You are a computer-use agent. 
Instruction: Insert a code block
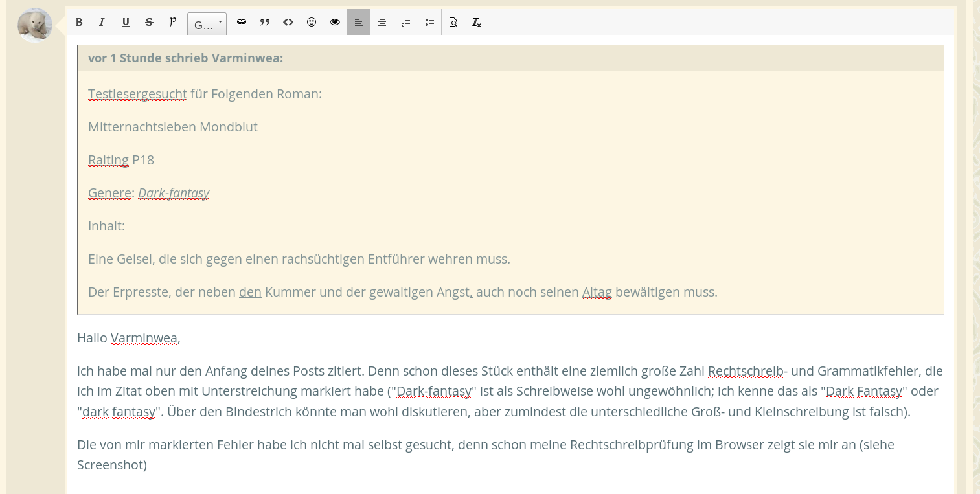pyautogui.click(x=288, y=23)
